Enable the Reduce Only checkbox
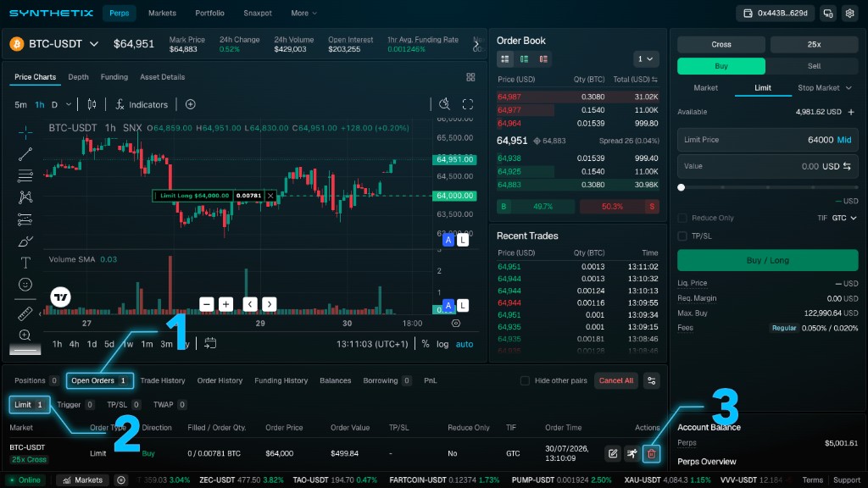 pos(682,218)
